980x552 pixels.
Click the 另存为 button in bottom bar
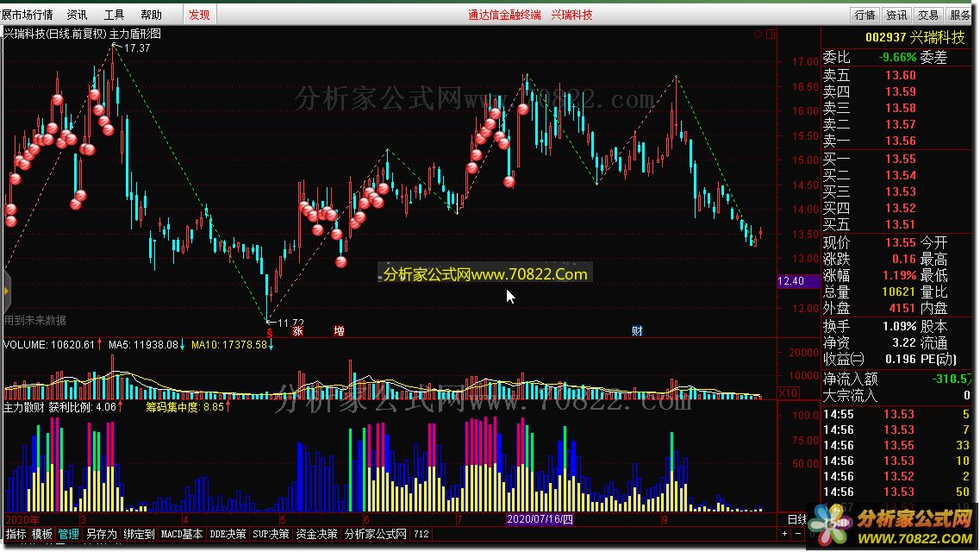click(101, 534)
